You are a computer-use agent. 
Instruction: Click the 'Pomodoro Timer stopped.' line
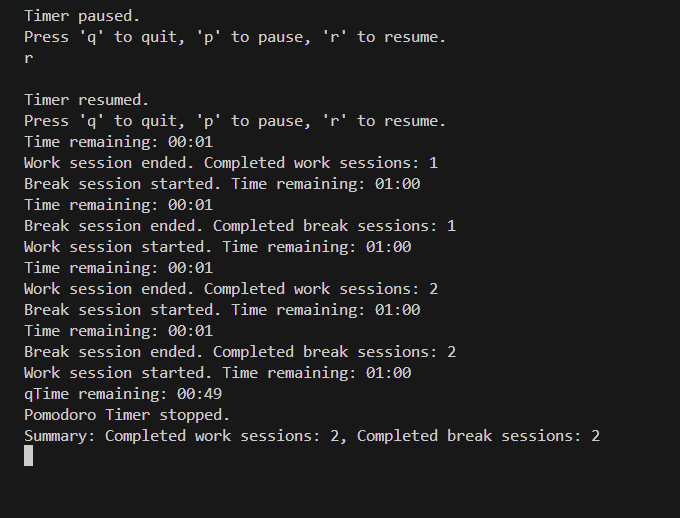[127, 415]
